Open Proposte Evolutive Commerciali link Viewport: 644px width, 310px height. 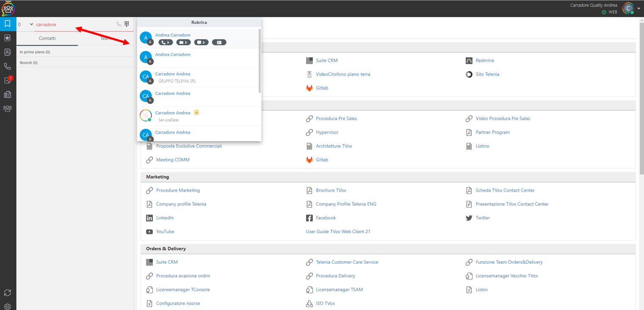pyautogui.click(x=189, y=146)
